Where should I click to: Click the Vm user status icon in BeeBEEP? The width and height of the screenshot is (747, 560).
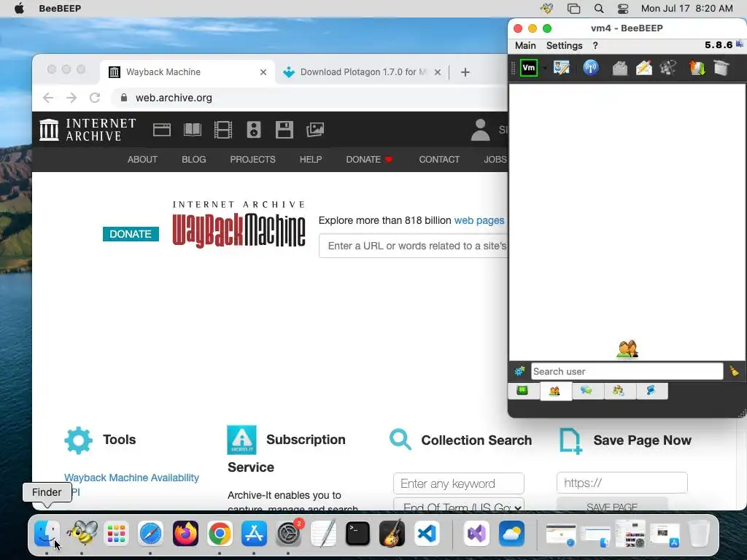(x=529, y=68)
